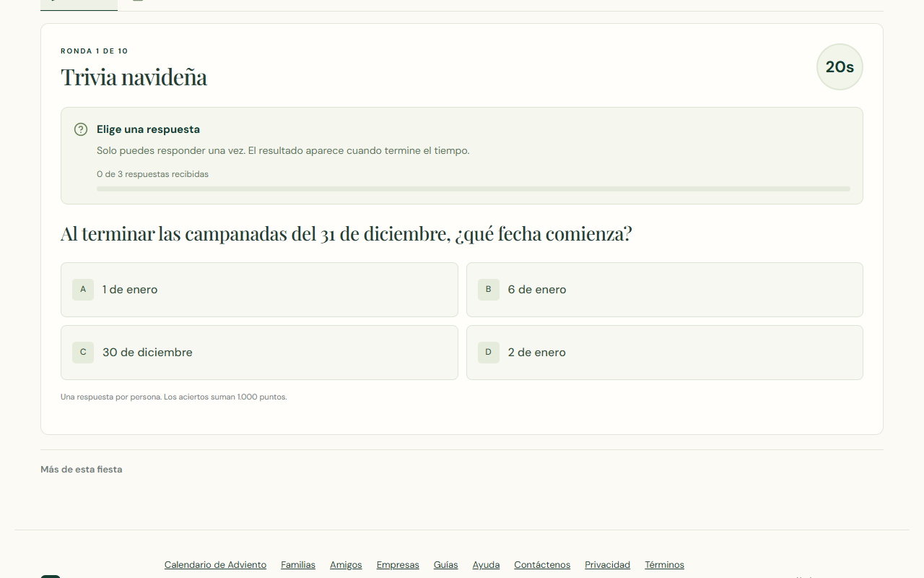Open the Calendario de Adviento footer link

(215, 565)
